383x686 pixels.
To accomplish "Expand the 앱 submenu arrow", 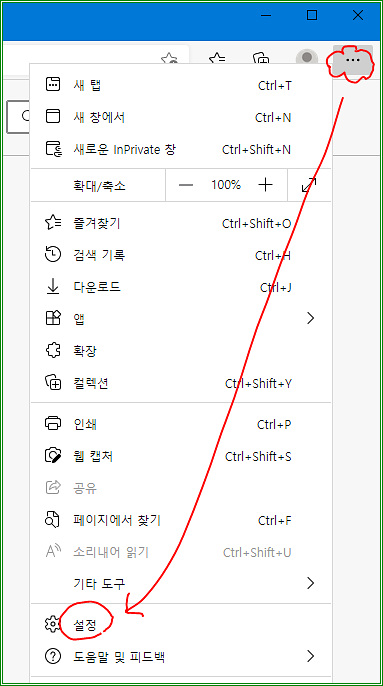I will click(x=311, y=318).
